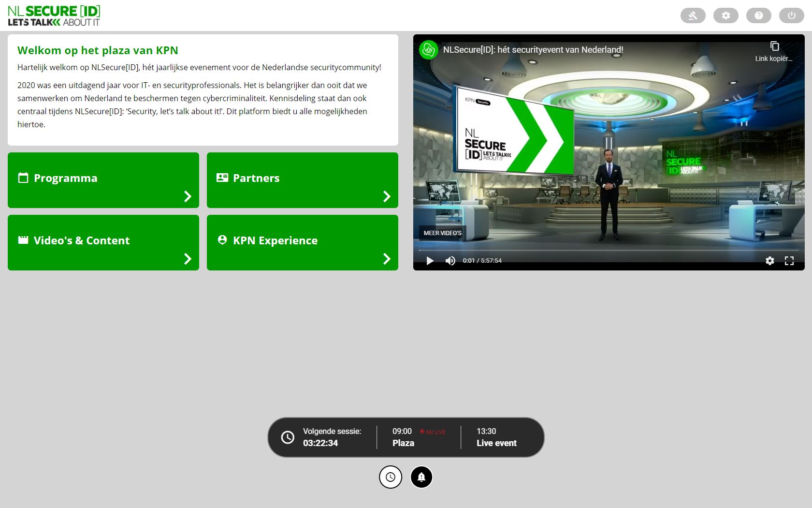Enter video fullscreen mode
Image resolution: width=812 pixels, height=508 pixels.
click(789, 261)
